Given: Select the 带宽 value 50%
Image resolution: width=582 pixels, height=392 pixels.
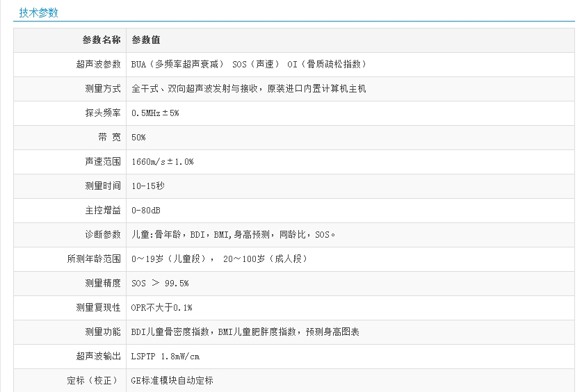Looking at the screenshot, I should [x=138, y=137].
